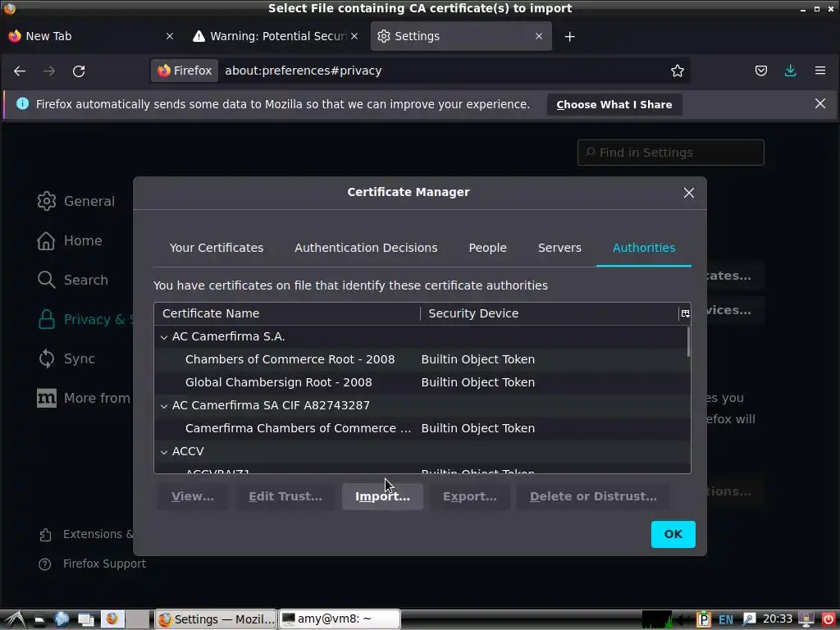Click the info icon in notification bar
The width and height of the screenshot is (840, 630).
click(x=22, y=104)
